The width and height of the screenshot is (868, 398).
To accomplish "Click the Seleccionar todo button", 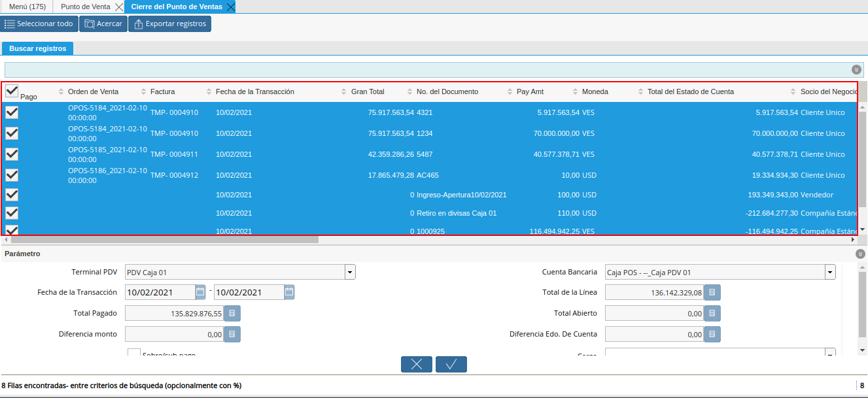I will (x=39, y=24).
